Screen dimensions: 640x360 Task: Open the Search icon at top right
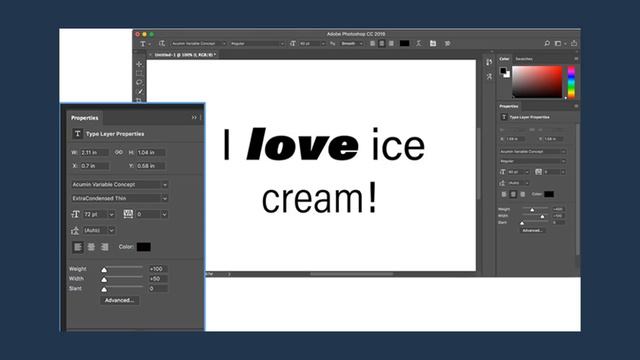click(547, 43)
